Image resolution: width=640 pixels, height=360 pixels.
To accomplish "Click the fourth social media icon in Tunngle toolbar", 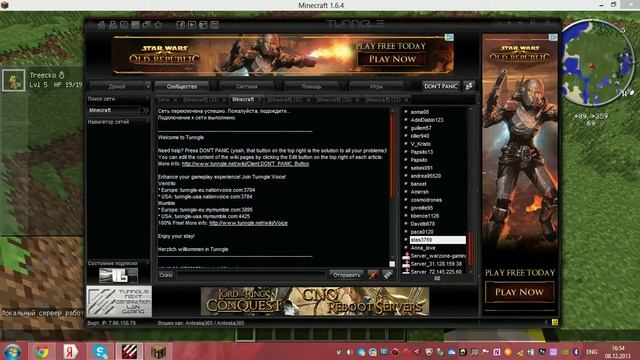I will click(x=215, y=25).
